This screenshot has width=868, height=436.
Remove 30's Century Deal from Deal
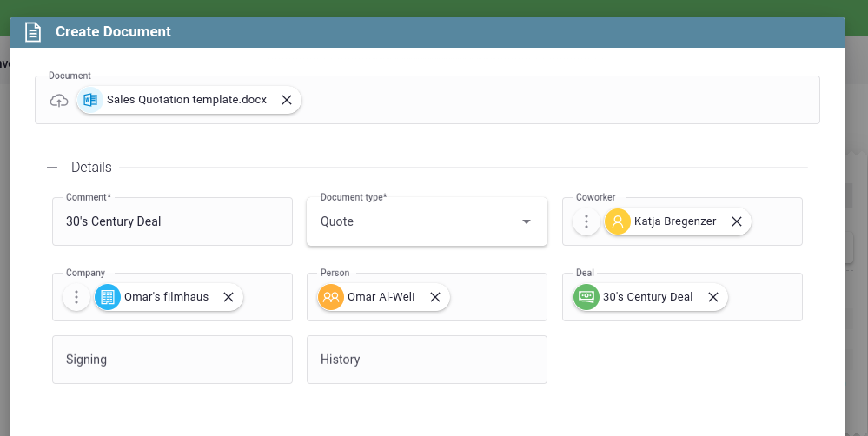tap(713, 297)
